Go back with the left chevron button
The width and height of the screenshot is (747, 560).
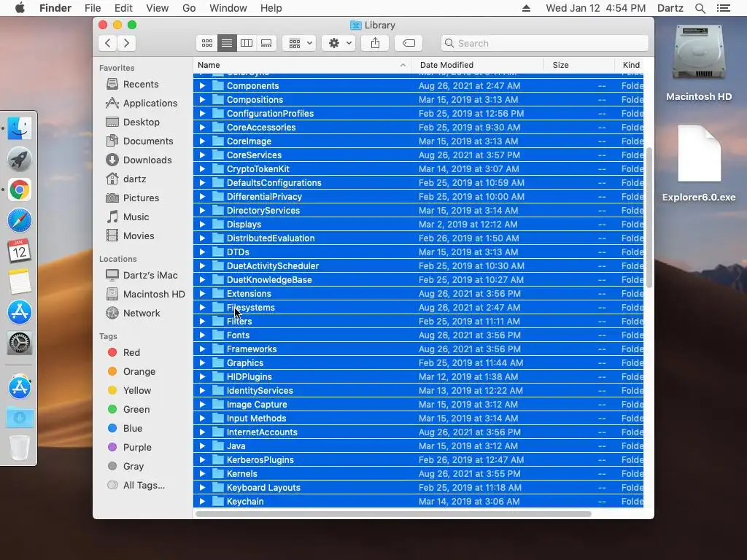click(x=108, y=43)
